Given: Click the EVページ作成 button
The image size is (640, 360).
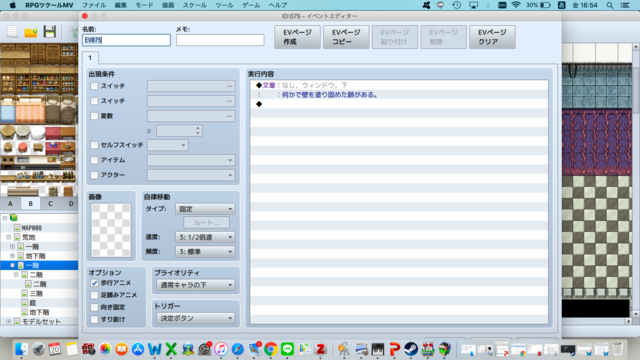Looking at the screenshot, I should tap(298, 37).
